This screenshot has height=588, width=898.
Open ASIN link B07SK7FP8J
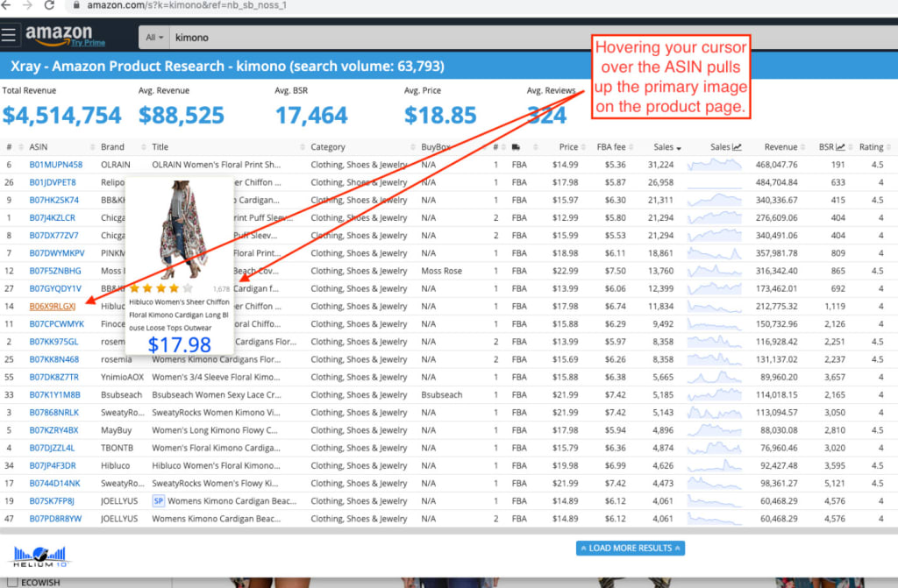[x=52, y=501]
